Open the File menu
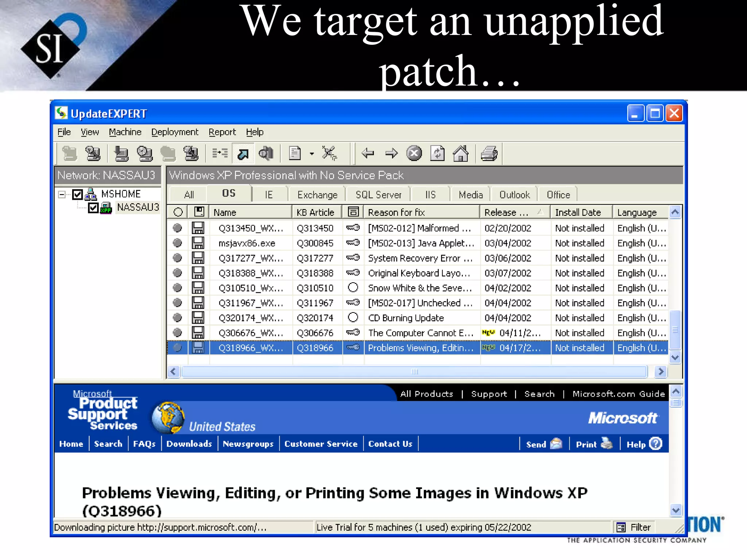 click(64, 132)
